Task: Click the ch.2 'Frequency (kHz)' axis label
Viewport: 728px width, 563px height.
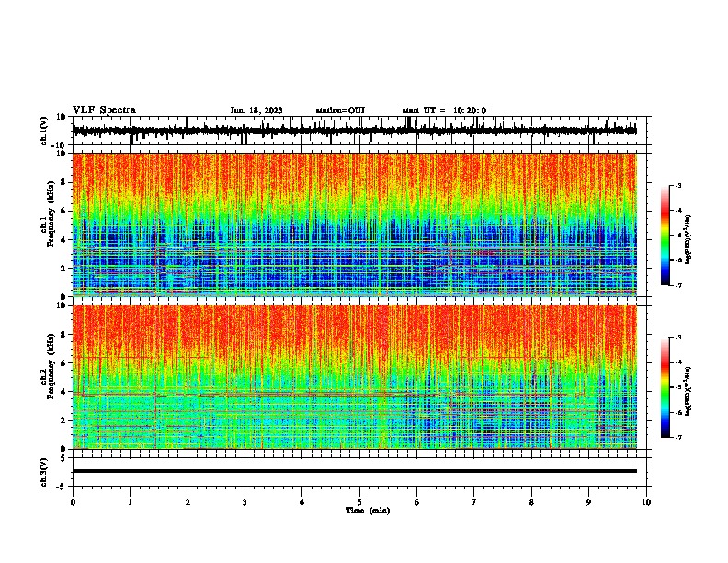Action: point(51,366)
